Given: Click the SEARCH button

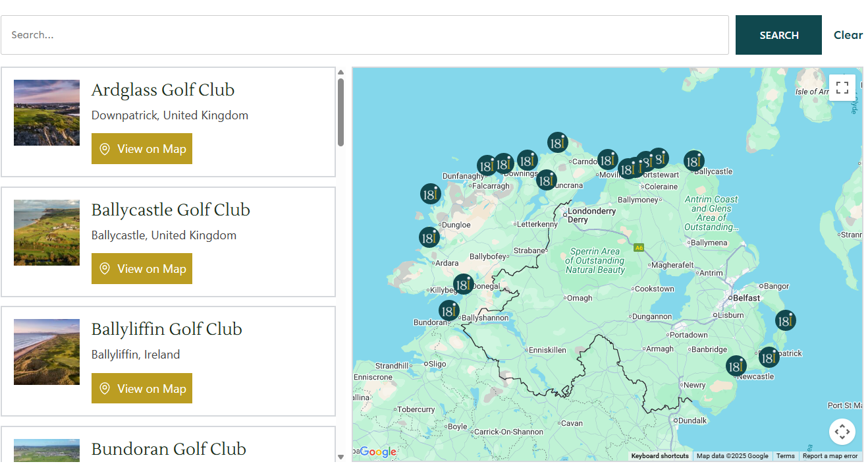Looking at the screenshot, I should coord(778,35).
